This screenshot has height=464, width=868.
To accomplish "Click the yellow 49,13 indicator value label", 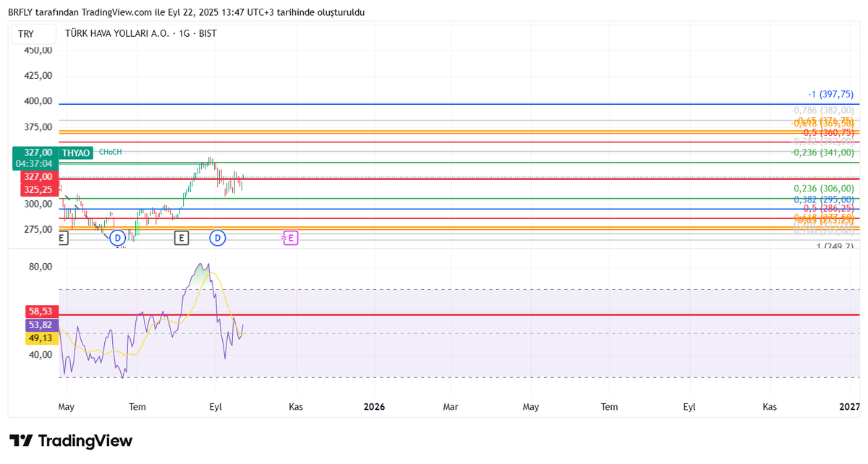I will pos(41,338).
